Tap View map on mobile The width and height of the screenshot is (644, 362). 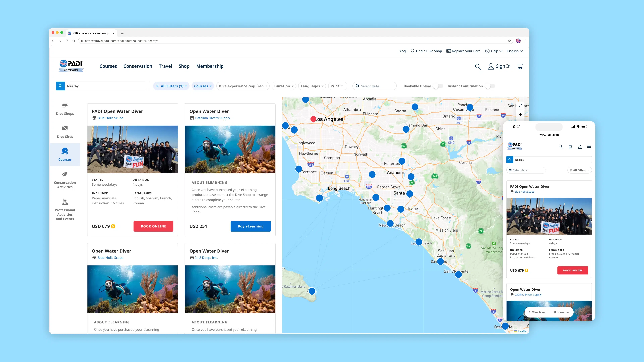click(x=561, y=312)
